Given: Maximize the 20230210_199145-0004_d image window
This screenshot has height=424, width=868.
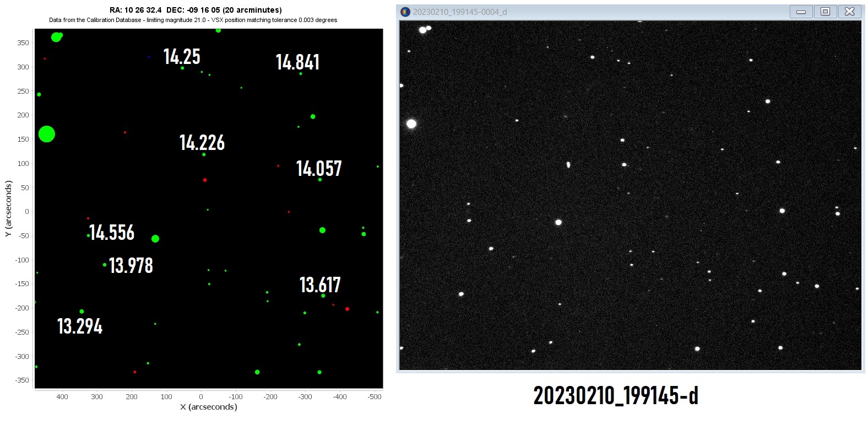Looking at the screenshot, I should (x=825, y=12).
